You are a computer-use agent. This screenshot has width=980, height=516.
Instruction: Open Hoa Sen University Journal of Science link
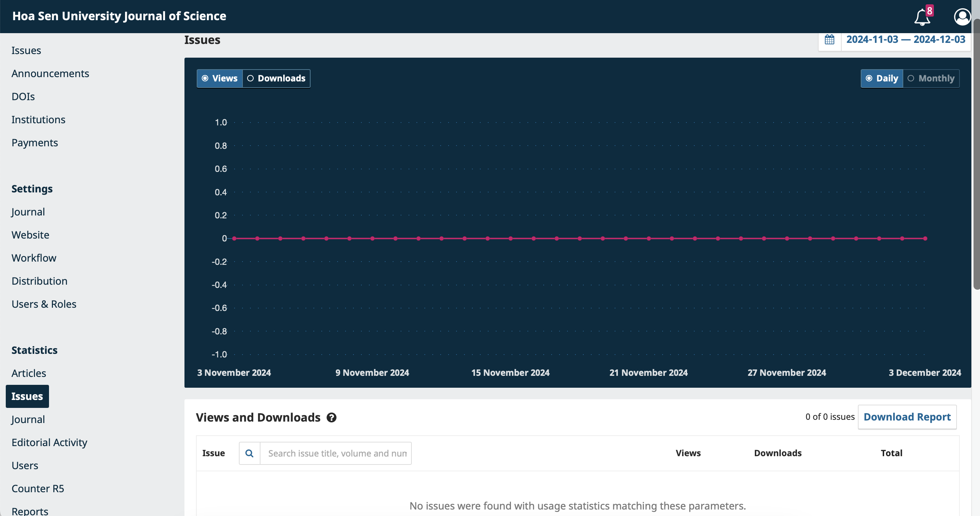[119, 16]
